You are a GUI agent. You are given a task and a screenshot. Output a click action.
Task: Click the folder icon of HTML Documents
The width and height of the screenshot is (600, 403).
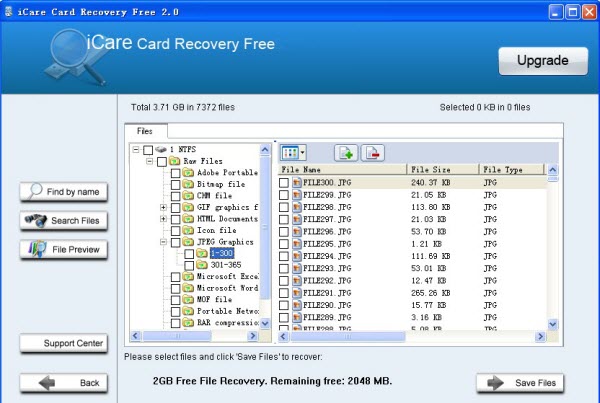point(188,219)
